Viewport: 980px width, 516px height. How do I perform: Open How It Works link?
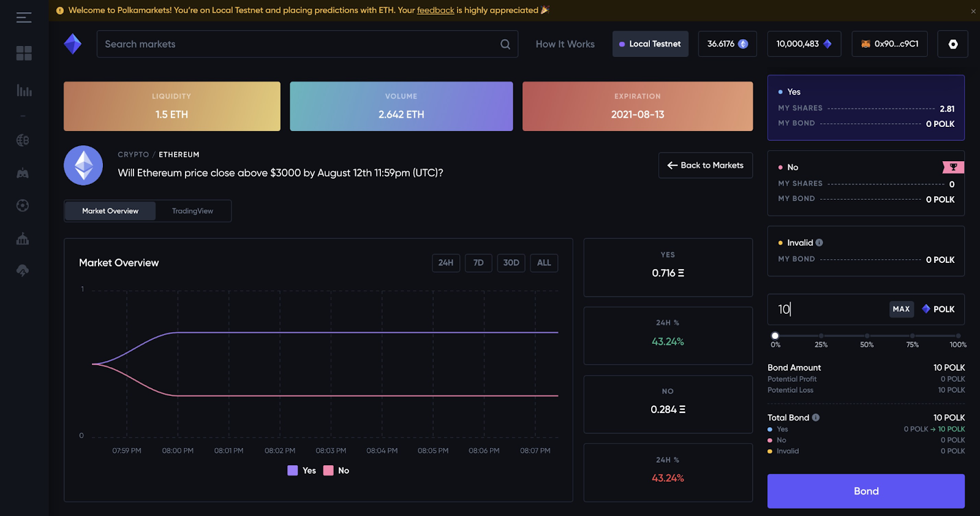(x=565, y=44)
